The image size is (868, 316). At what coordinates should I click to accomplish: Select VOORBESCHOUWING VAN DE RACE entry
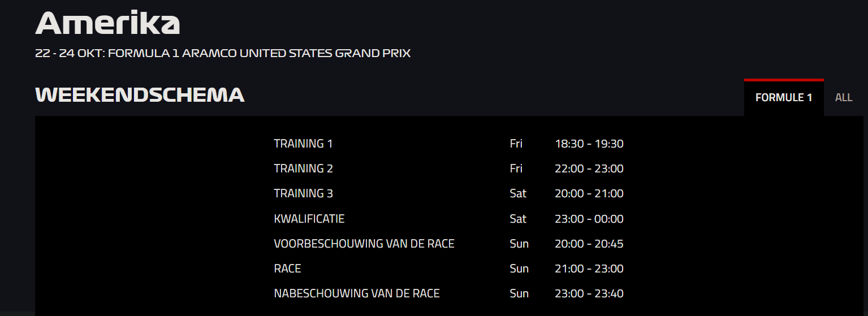pos(448,244)
